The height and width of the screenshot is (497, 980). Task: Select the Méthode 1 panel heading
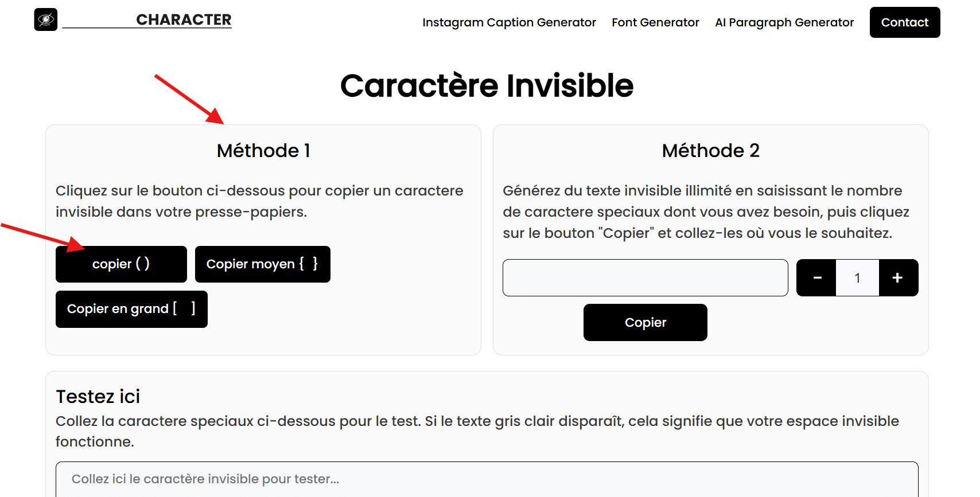coord(263,151)
